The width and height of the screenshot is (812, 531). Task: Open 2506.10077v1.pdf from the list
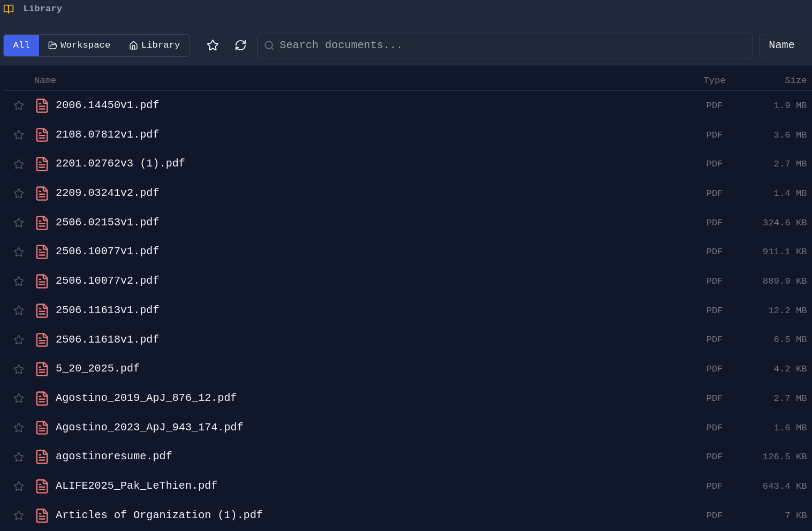(107, 251)
